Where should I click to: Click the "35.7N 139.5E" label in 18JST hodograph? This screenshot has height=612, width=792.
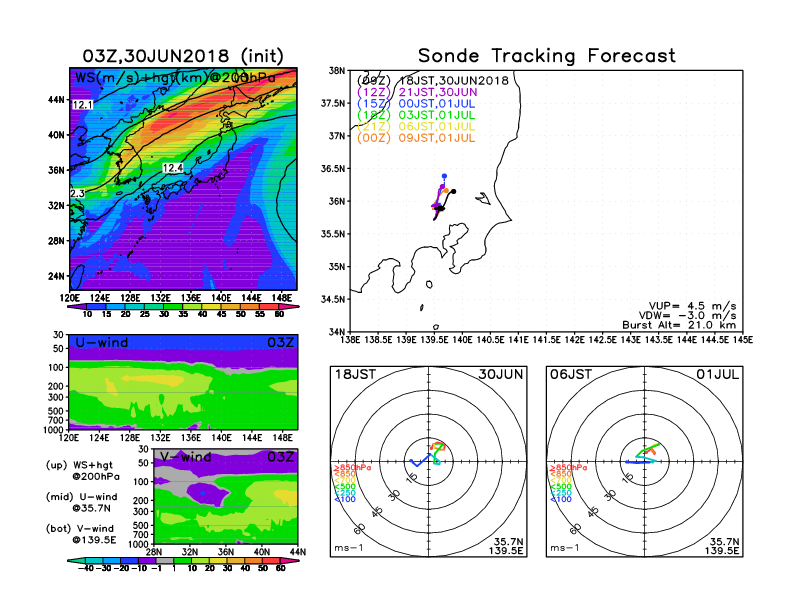point(506,546)
